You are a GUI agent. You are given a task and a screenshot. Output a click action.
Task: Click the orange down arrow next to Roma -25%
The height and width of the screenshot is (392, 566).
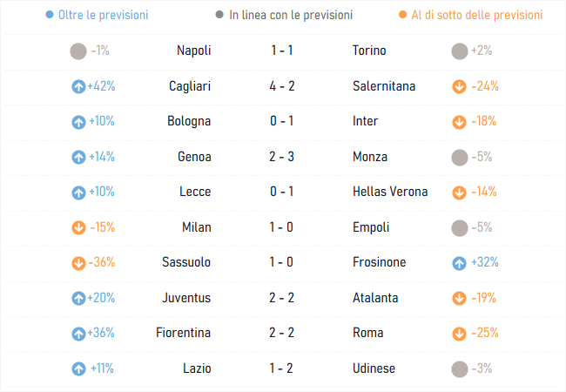(459, 334)
